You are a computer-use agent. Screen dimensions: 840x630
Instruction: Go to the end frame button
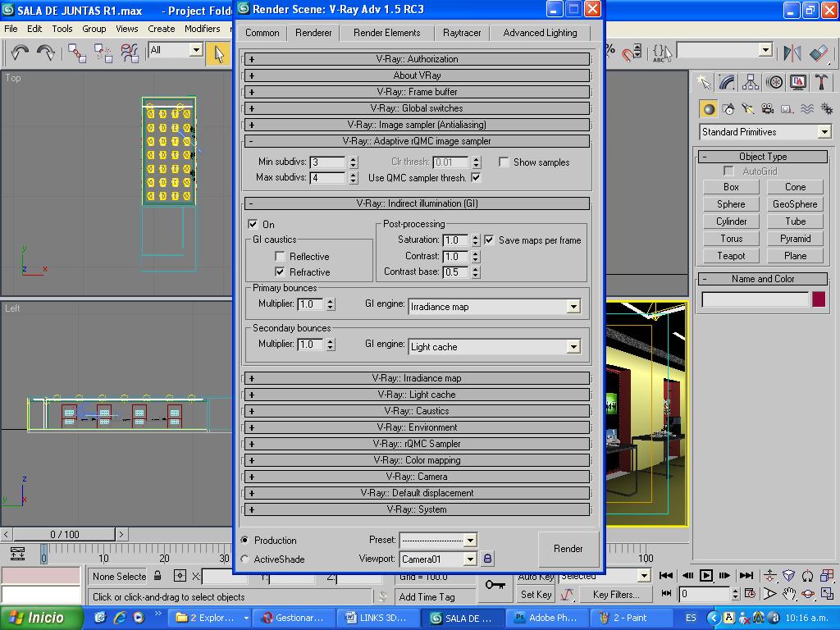(746, 575)
